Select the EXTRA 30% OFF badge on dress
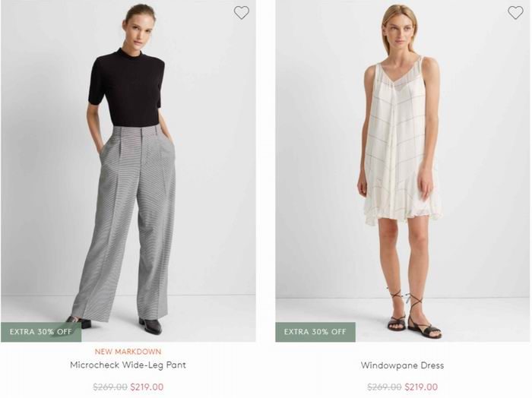Screen dimensions: 532x398 [315, 332]
